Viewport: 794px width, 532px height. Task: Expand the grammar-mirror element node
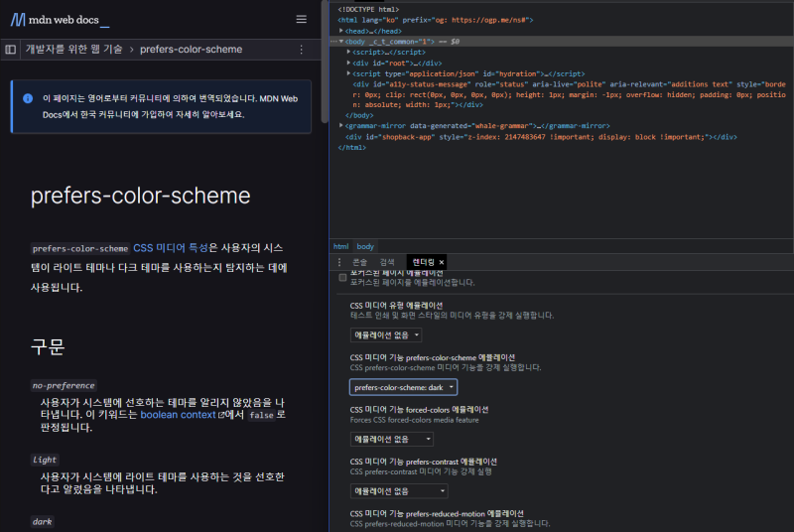tap(341, 125)
